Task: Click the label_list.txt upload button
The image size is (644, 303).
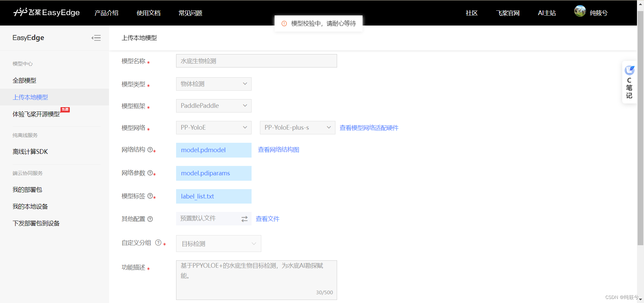Action: [x=214, y=196]
